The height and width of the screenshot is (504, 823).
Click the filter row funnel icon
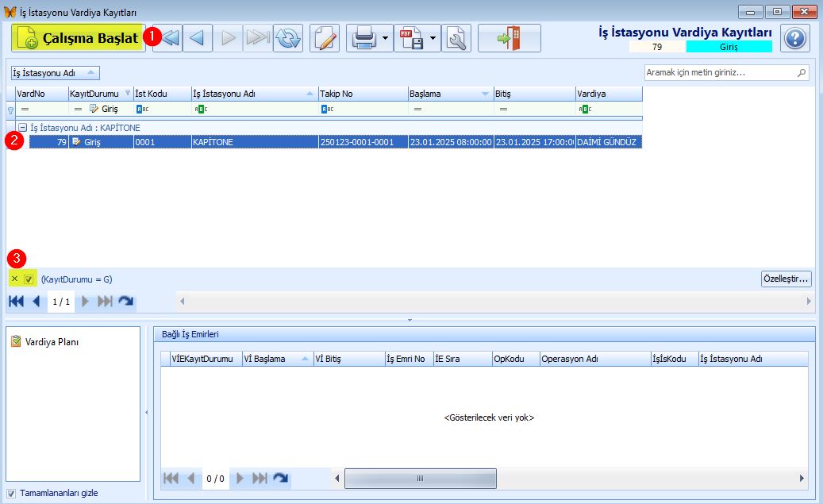click(x=10, y=110)
